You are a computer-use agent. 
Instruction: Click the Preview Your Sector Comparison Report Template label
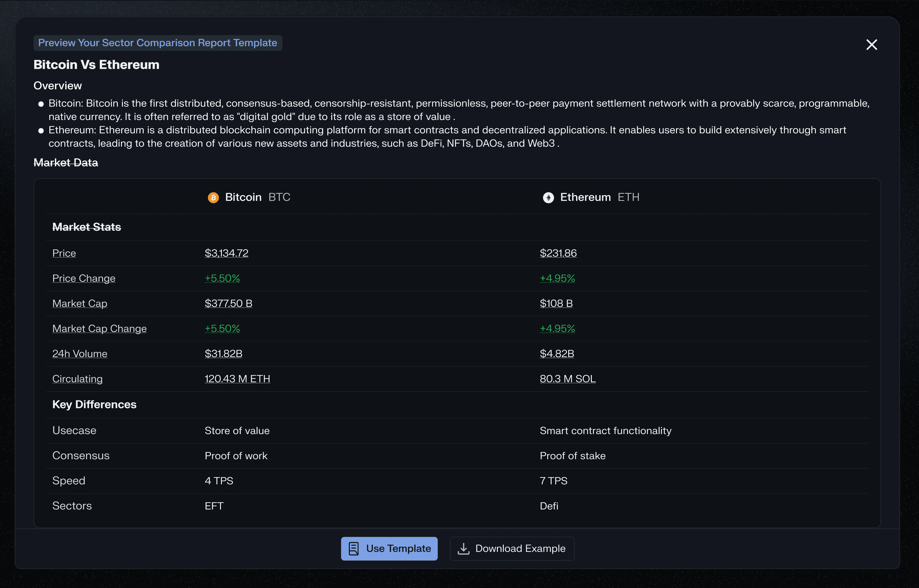(157, 43)
